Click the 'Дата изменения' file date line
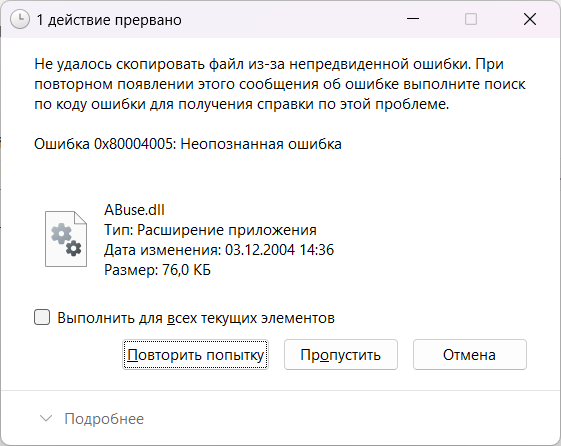Viewport: 561px width, 446px height. [x=219, y=250]
